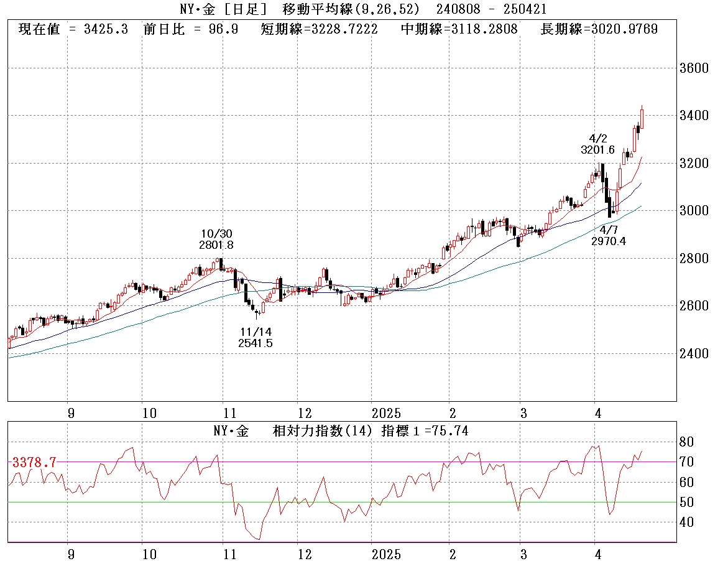
Task: Click the 2400 price axis label
Action: (694, 353)
